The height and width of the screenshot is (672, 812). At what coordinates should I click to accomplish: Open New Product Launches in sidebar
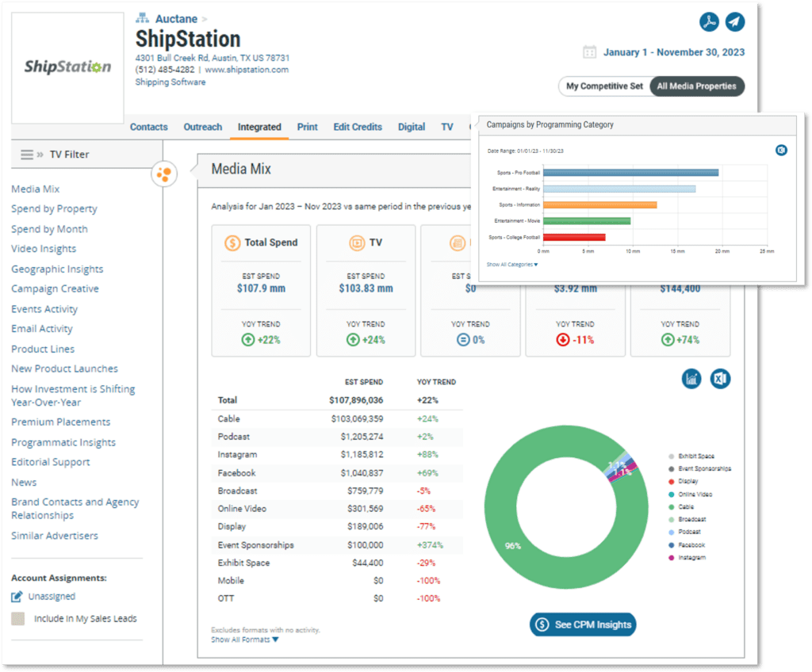pyautogui.click(x=65, y=368)
